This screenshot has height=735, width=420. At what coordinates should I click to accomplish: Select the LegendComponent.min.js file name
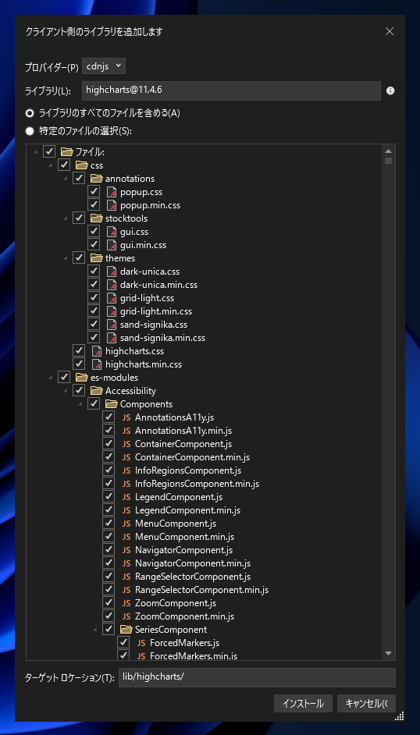coord(188,510)
